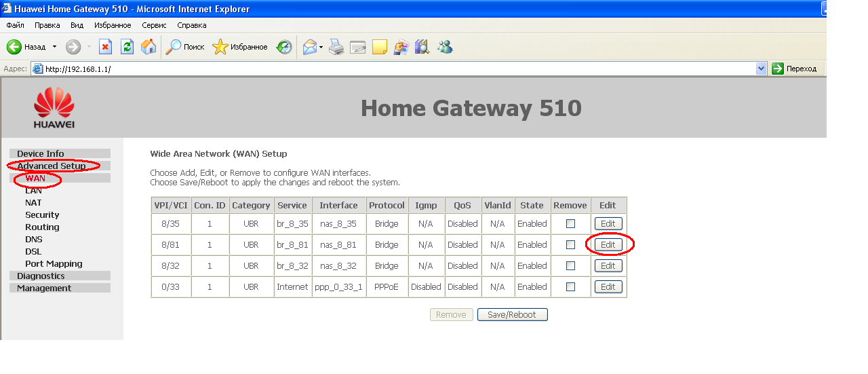This screenshot has height=374, width=868.
Task: Click Edit for the Internet PPPoE row
Action: click(x=608, y=286)
